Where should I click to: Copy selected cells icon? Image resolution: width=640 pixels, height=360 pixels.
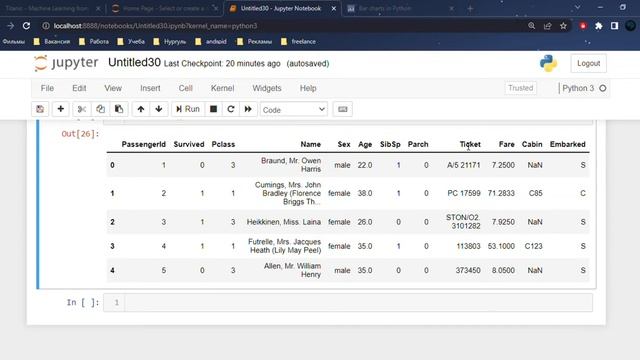pos(100,109)
